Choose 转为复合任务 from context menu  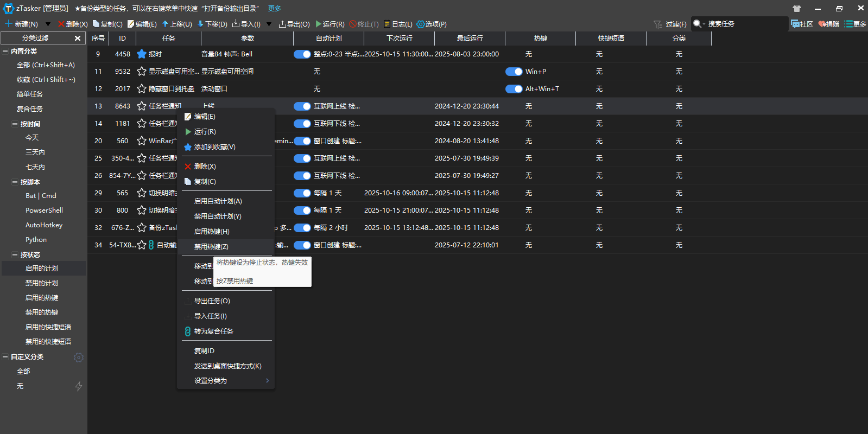(213, 331)
